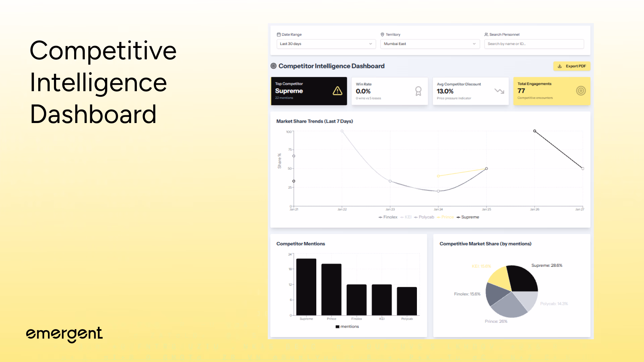Click the 'Price pressure indicator' text

454,98
